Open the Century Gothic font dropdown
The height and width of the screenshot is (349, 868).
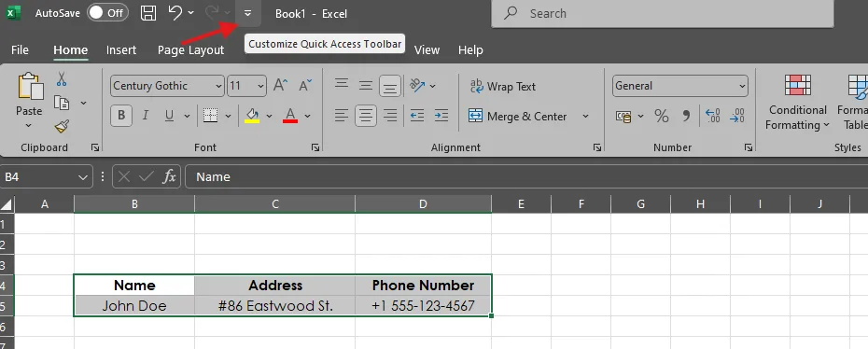(167, 86)
